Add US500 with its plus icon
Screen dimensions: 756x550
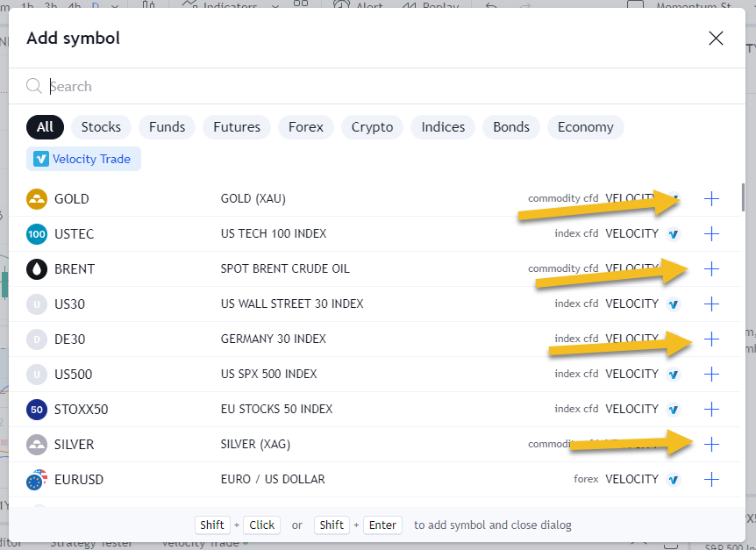[x=711, y=375]
